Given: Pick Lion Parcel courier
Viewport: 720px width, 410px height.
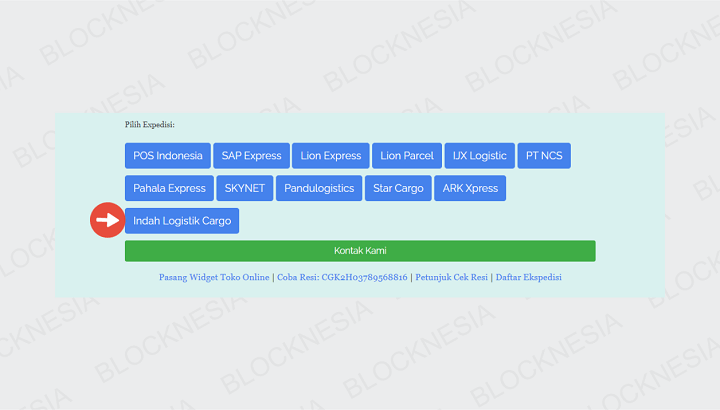Looking at the screenshot, I should (406, 156).
